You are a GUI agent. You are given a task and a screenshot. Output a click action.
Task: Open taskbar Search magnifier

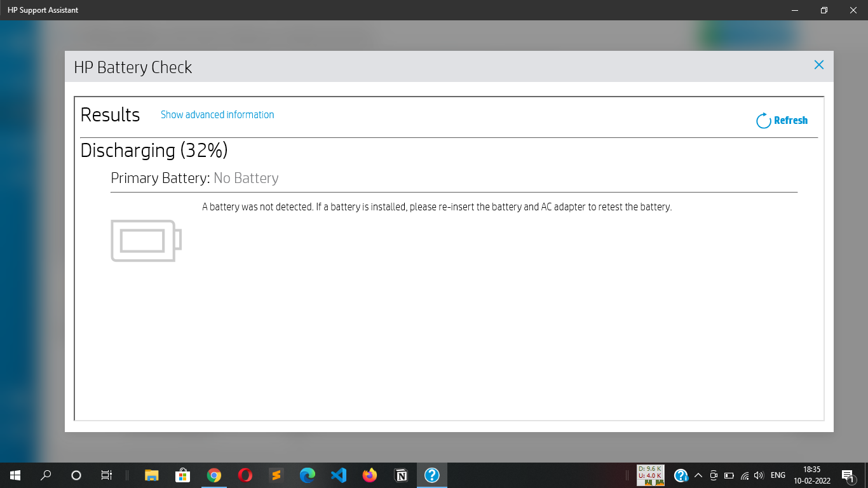(46, 475)
